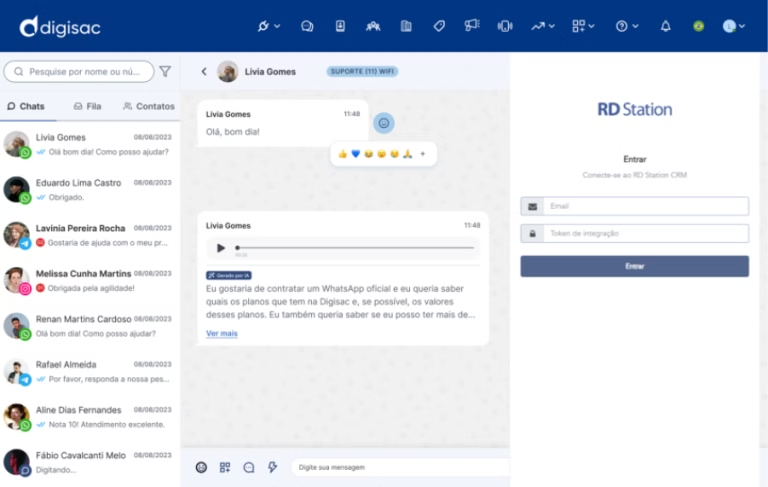
Task: Toggle the smiley reaction button on message
Action: 384,123
